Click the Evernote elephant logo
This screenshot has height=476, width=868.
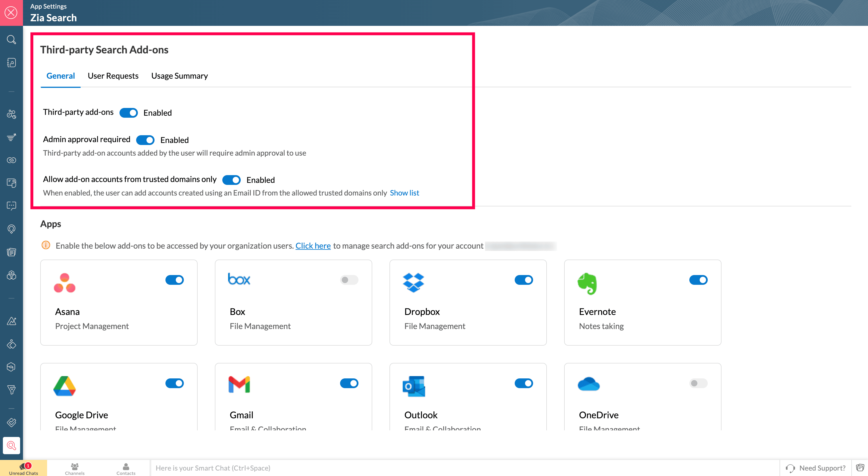point(587,283)
